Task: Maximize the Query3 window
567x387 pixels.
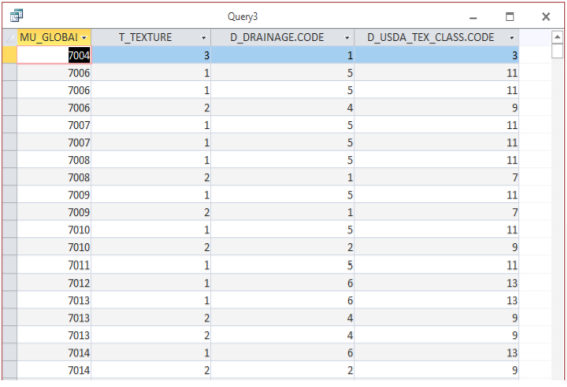Action: pos(510,17)
